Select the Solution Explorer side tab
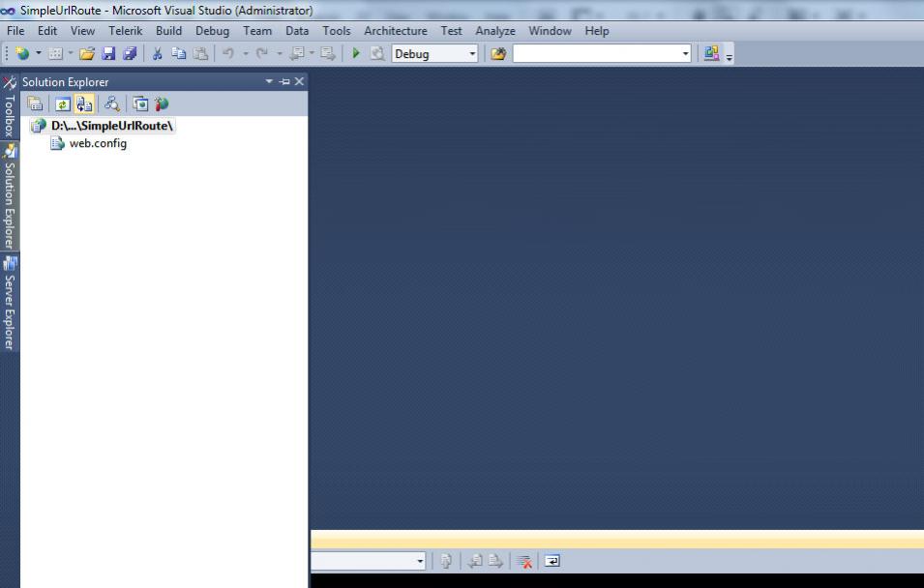 (10, 196)
